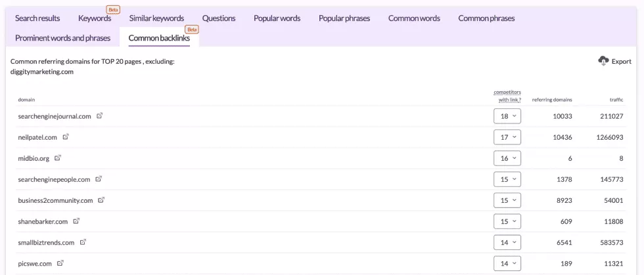Open competitors dropdown for business2community.com

coord(507,200)
